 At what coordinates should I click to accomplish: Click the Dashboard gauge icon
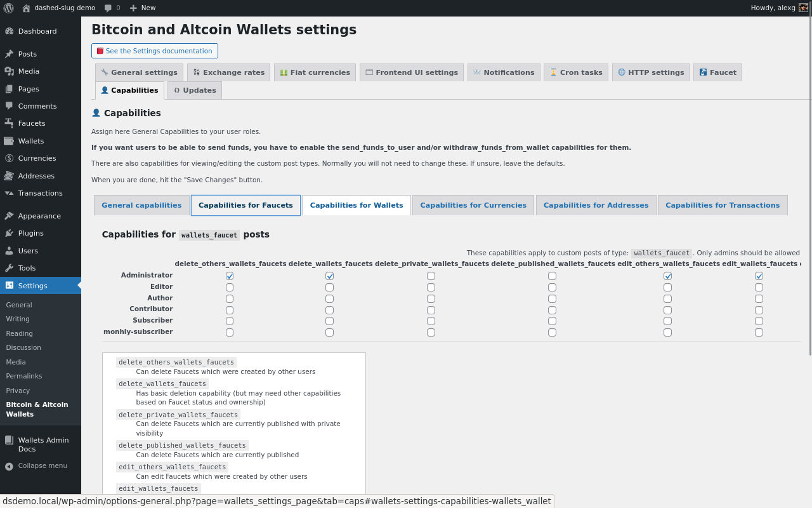tap(9, 31)
